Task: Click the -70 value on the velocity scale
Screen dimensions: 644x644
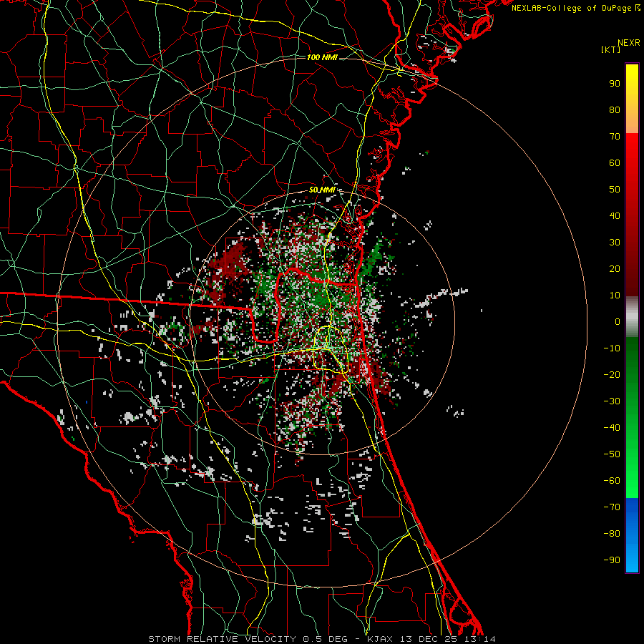Action: tap(612, 507)
